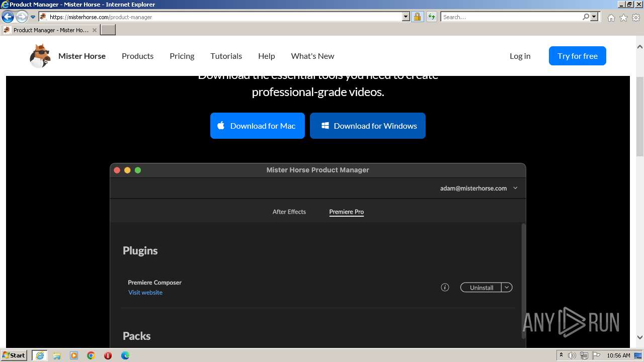This screenshot has height=362, width=644.
Task: Open the What's New page
Action: [x=312, y=56]
